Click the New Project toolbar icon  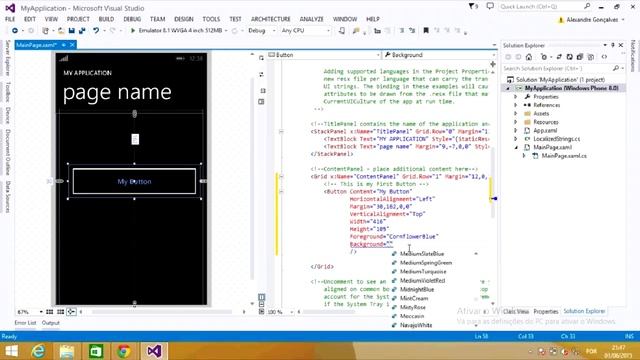tap(45, 31)
